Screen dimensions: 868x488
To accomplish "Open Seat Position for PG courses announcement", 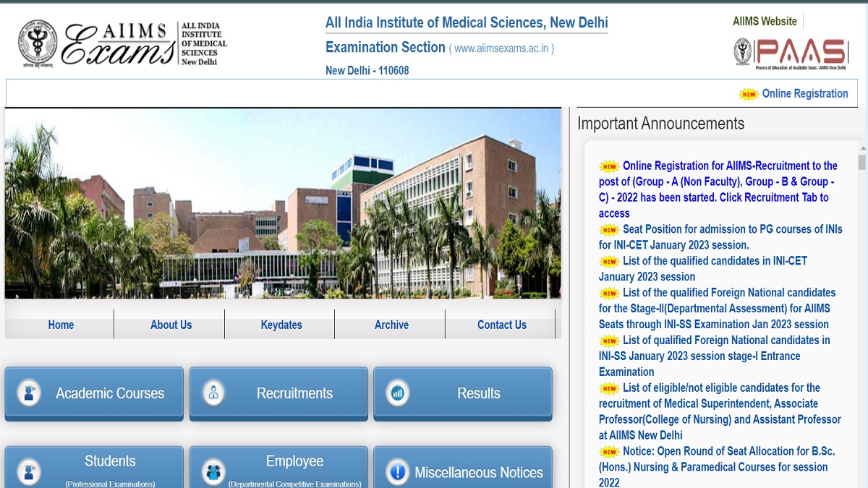I will [720, 237].
